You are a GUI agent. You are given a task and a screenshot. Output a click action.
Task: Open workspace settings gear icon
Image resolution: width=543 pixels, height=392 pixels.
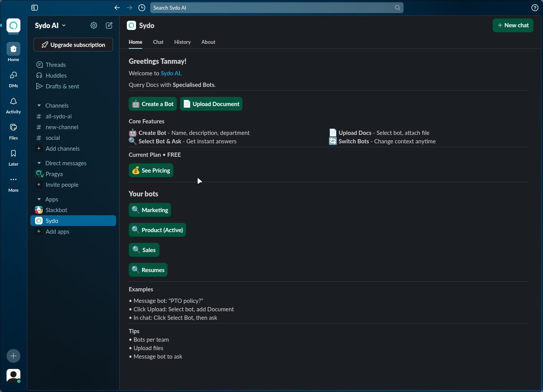point(94,25)
